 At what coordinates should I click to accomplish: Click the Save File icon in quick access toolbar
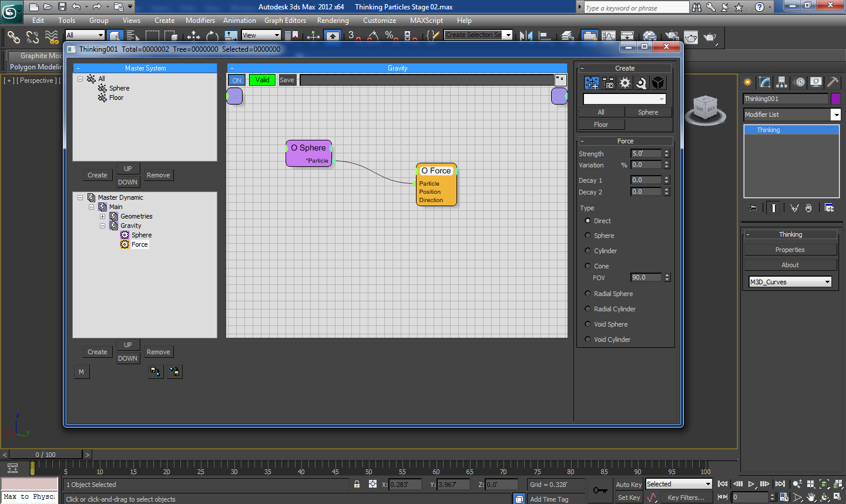click(62, 7)
